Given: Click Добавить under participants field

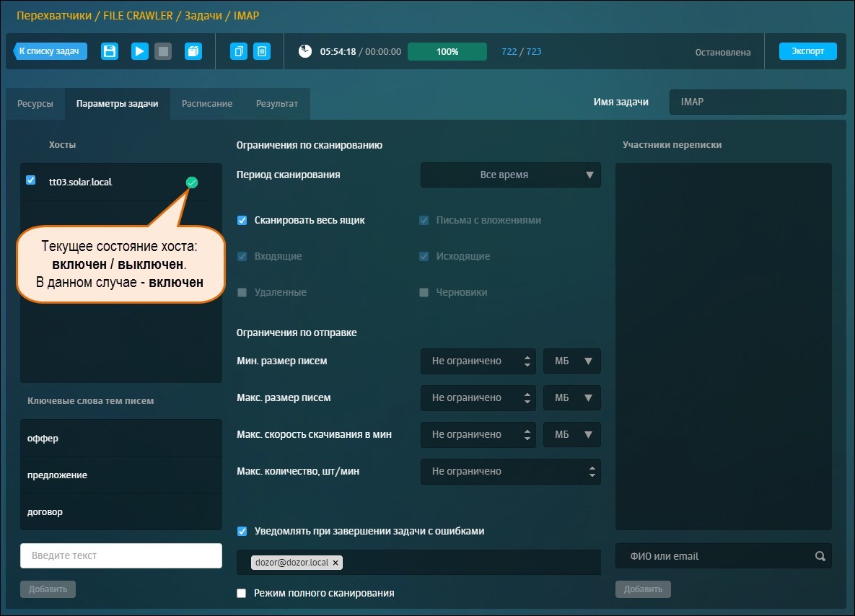Looking at the screenshot, I should coord(644,589).
